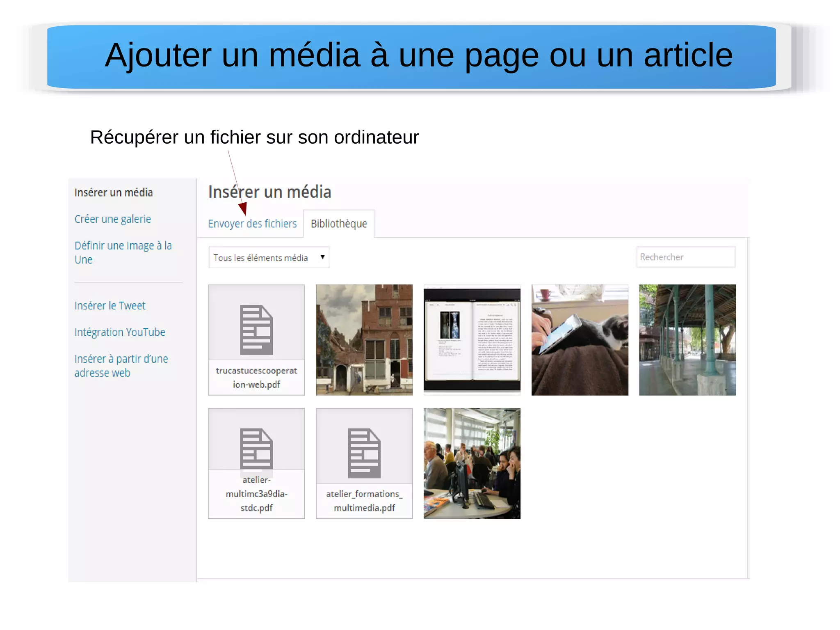Choose 'Insérer à partir d'une adresse web'
Image resolution: width=840 pixels, height=630 pixels.
(x=121, y=366)
